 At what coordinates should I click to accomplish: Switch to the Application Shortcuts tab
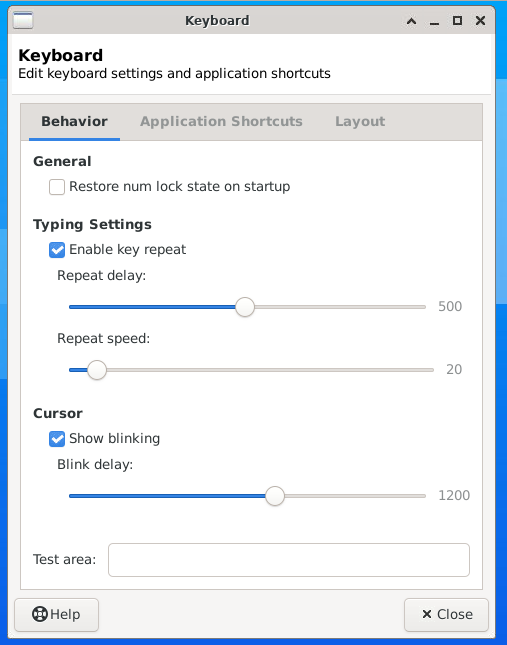221,121
